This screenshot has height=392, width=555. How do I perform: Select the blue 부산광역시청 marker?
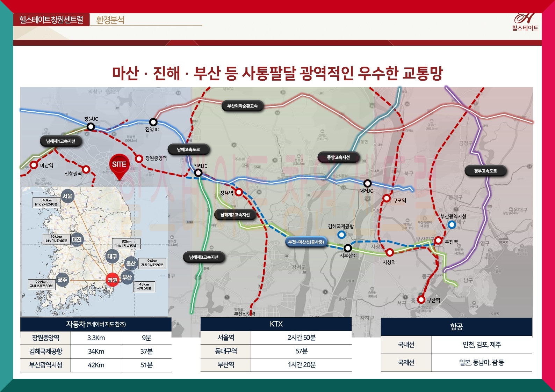click(452, 224)
